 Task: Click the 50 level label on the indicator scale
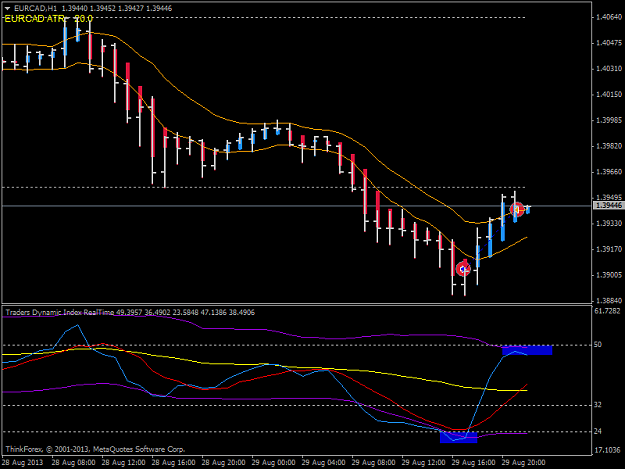click(x=598, y=345)
